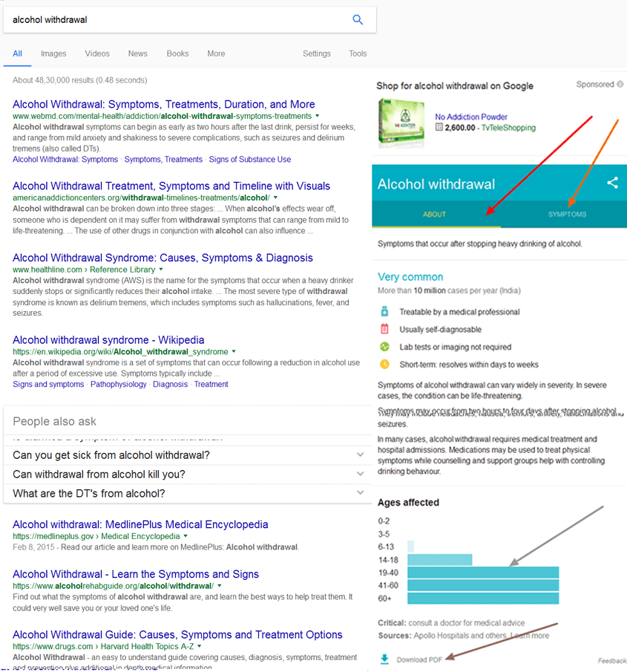Click the blue search magnifier icon
627x672 pixels.
coord(358,19)
